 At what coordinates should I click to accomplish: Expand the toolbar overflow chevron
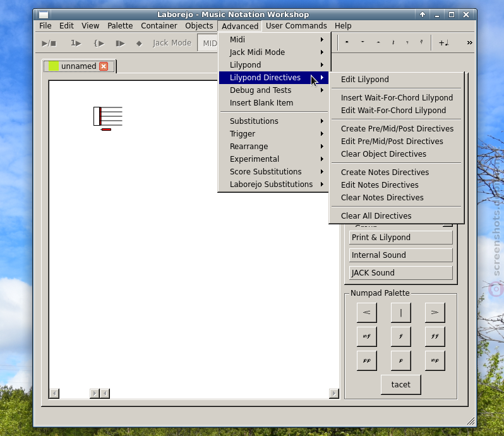click(470, 42)
